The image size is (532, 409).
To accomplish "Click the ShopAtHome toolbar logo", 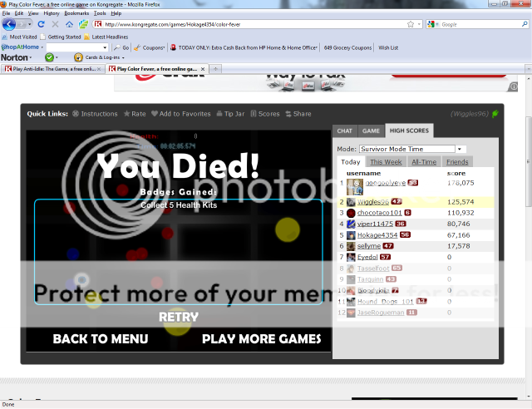I will pos(20,47).
